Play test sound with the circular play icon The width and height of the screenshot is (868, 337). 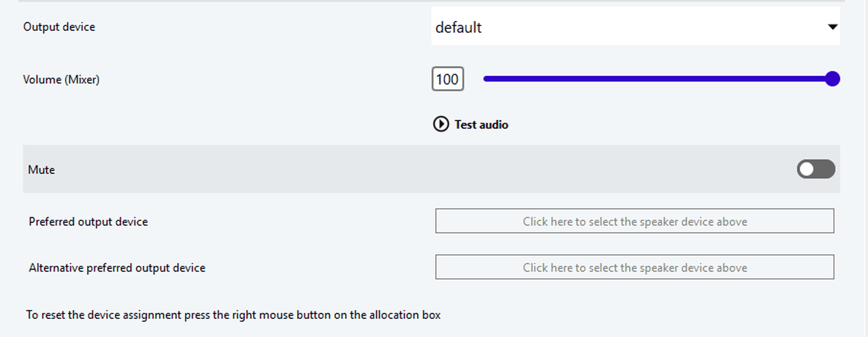tap(441, 124)
